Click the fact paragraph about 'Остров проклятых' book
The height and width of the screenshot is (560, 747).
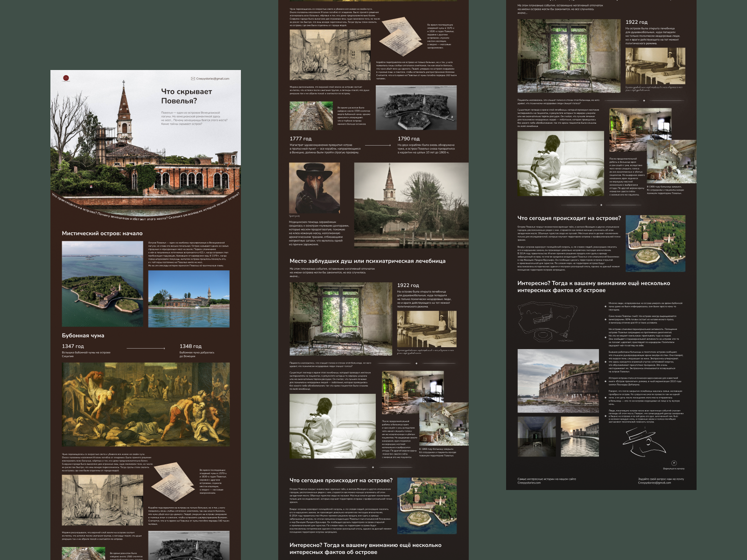645,381
